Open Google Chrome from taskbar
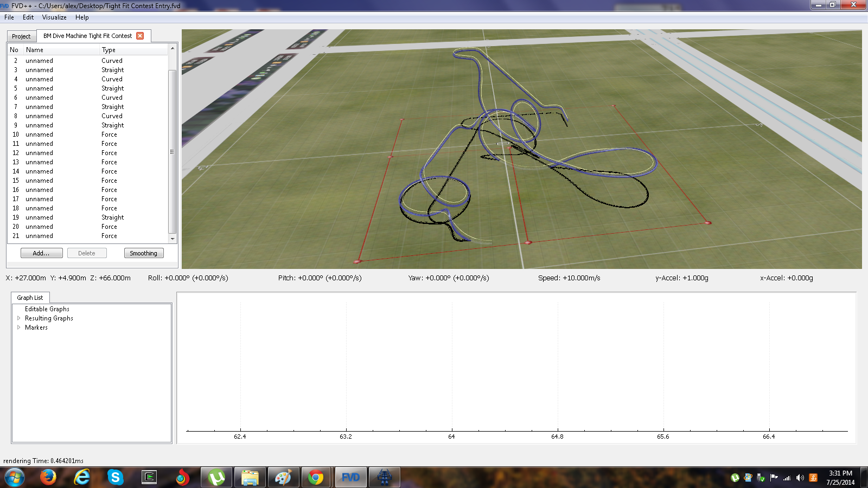Image resolution: width=868 pixels, height=488 pixels. [x=316, y=477]
